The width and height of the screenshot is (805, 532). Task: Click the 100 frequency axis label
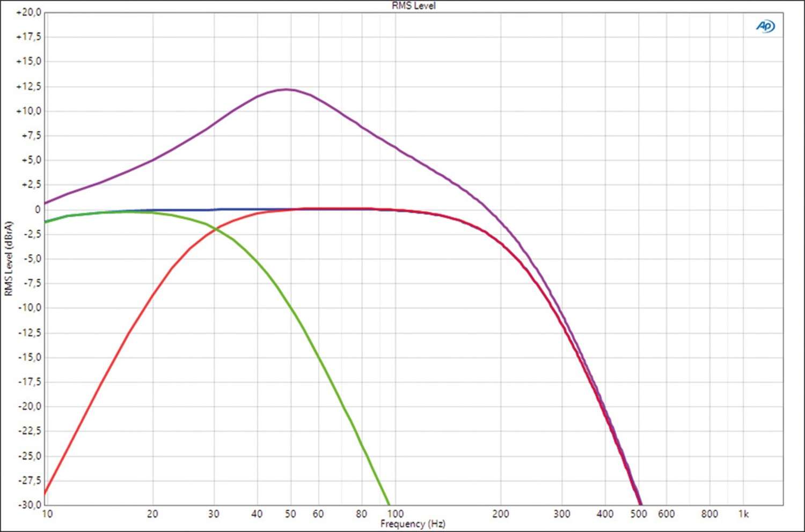point(396,514)
